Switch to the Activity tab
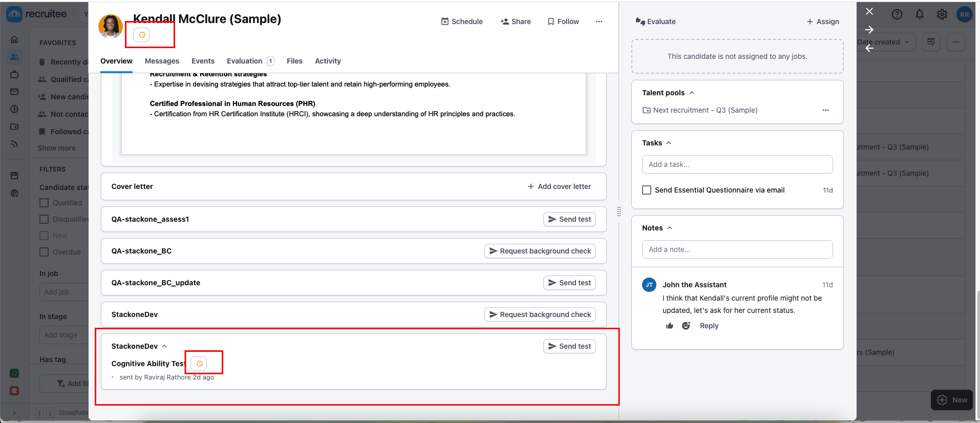 pos(328,61)
